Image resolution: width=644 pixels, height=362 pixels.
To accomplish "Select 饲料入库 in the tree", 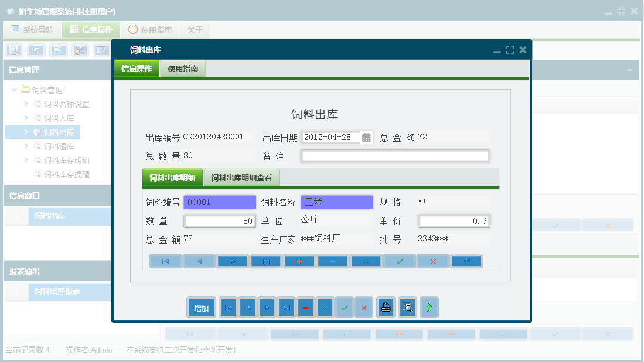I will [59, 118].
